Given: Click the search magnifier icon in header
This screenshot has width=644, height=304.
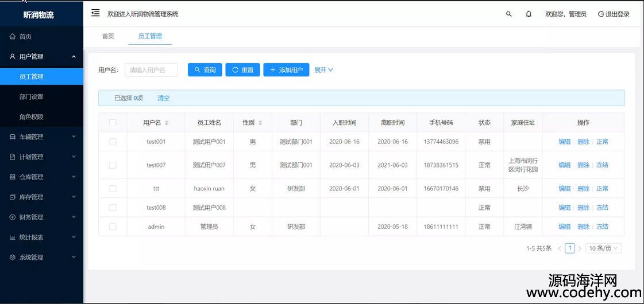Looking at the screenshot, I should [508, 14].
